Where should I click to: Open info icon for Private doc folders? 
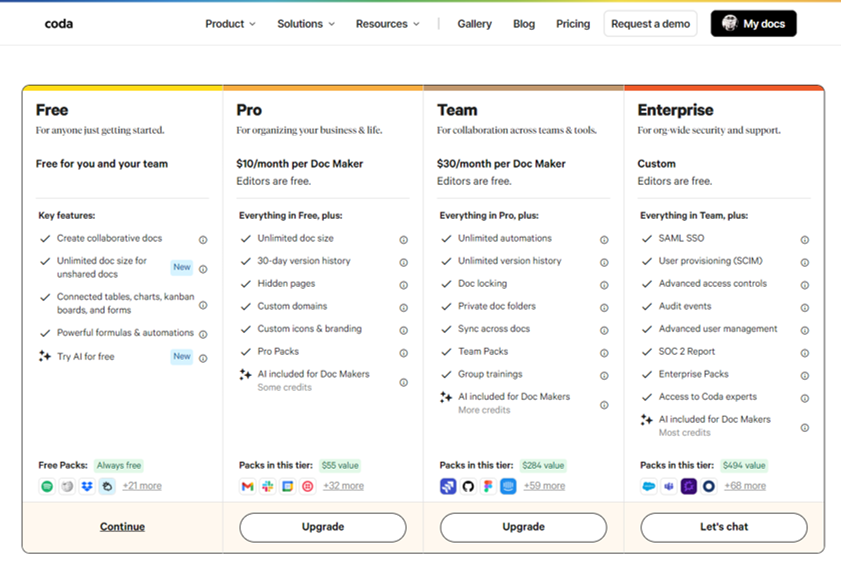[604, 307]
